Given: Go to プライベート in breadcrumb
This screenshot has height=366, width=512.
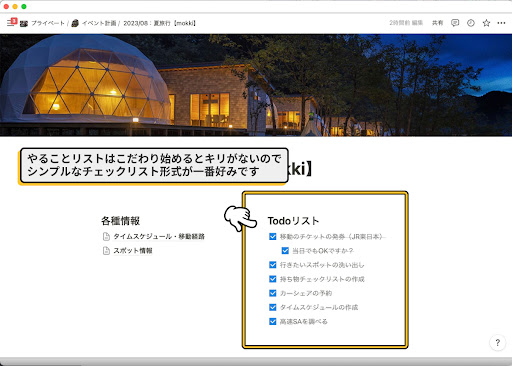Looking at the screenshot, I should [x=48, y=23].
